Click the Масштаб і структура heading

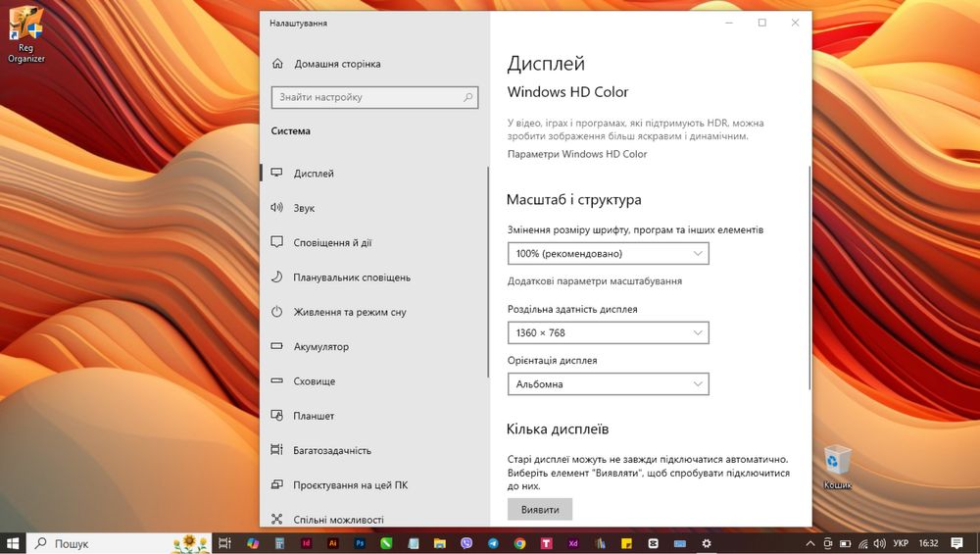pyautogui.click(x=573, y=199)
